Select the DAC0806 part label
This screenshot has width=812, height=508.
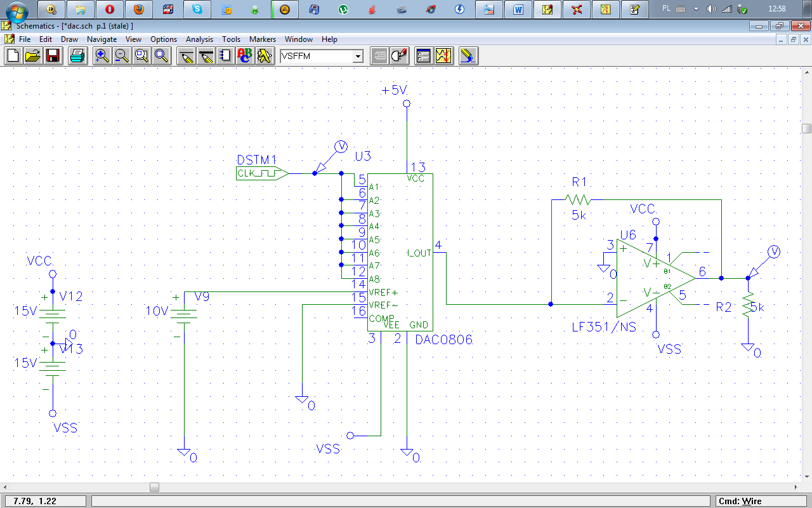click(443, 340)
